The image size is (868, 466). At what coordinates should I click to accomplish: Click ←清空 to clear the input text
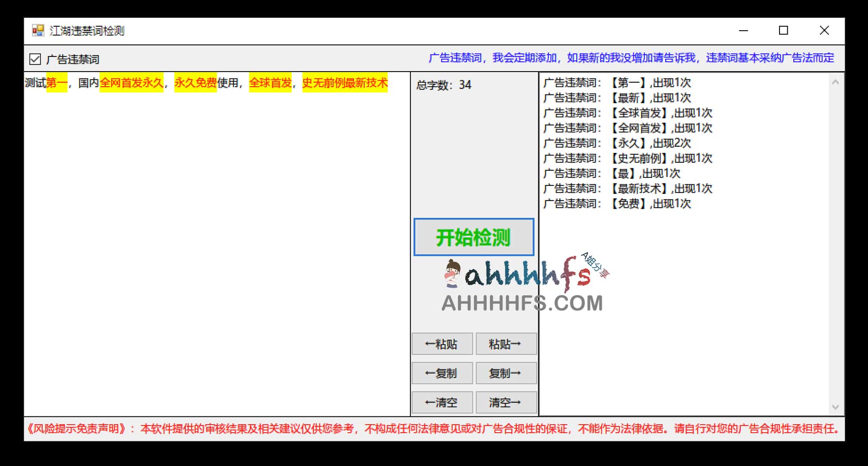(442, 402)
